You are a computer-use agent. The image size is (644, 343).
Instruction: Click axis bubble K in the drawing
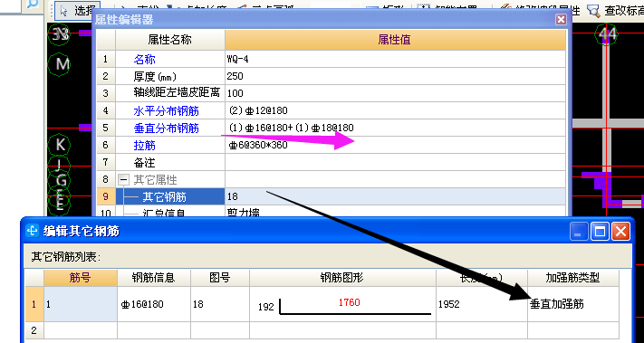tap(60, 145)
